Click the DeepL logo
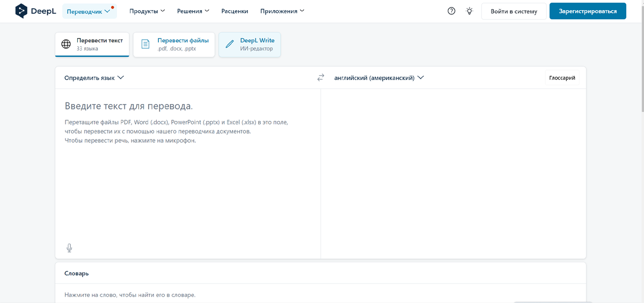This screenshot has width=644, height=303. tap(36, 11)
